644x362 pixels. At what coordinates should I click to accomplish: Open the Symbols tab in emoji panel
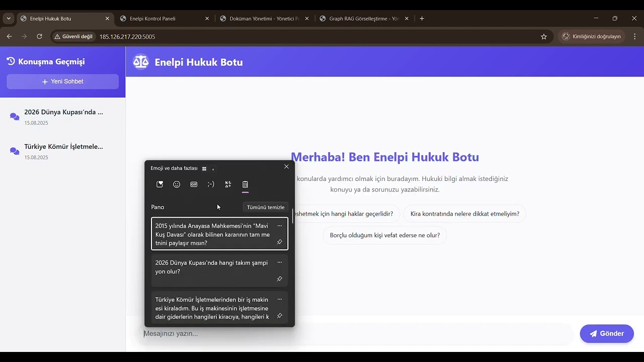(228, 185)
